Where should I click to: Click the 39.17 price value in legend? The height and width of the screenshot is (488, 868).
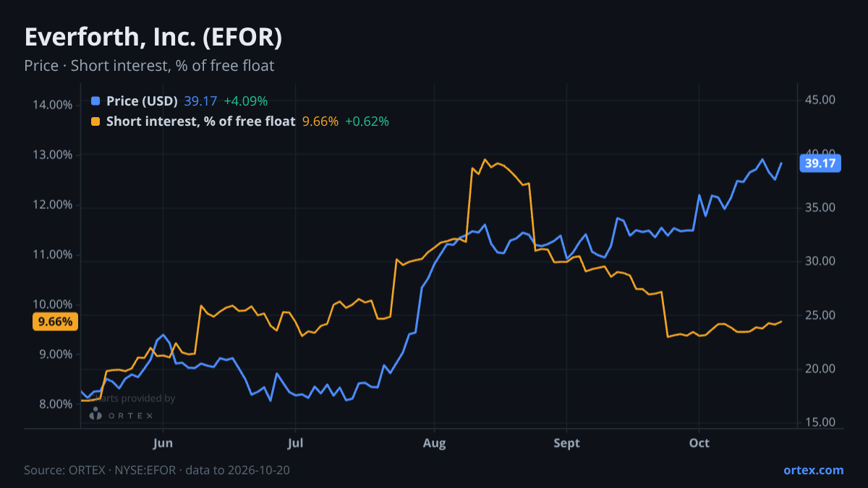pyautogui.click(x=200, y=101)
